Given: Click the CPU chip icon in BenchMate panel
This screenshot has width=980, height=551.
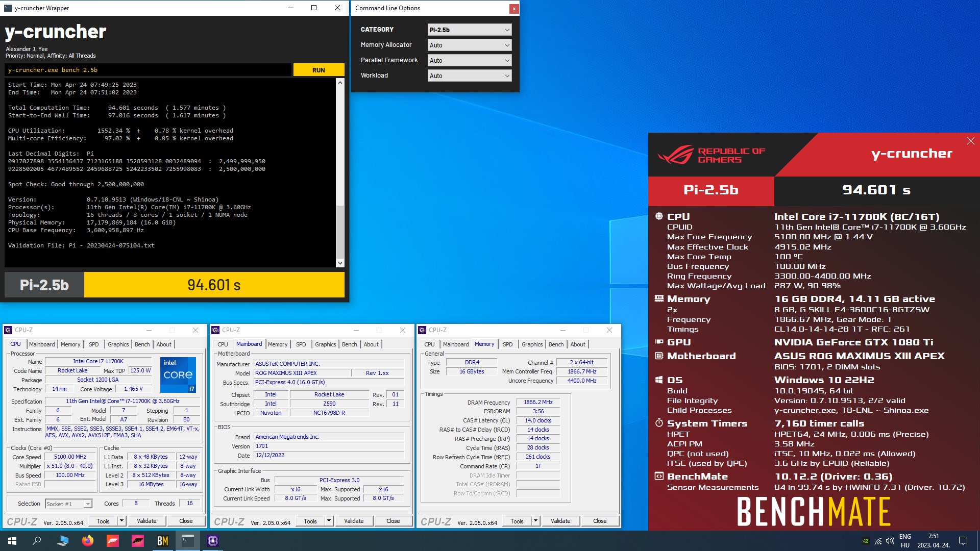Looking at the screenshot, I should 659,216.
